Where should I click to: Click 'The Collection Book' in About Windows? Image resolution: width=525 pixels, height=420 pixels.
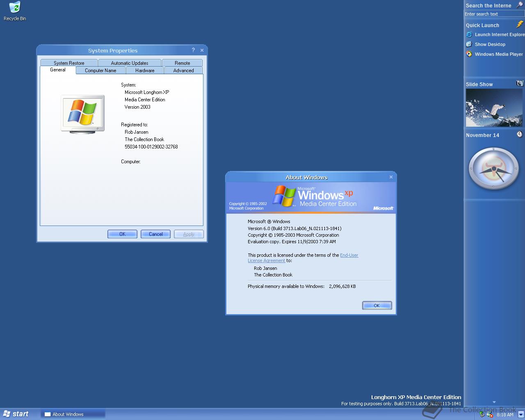(x=273, y=275)
